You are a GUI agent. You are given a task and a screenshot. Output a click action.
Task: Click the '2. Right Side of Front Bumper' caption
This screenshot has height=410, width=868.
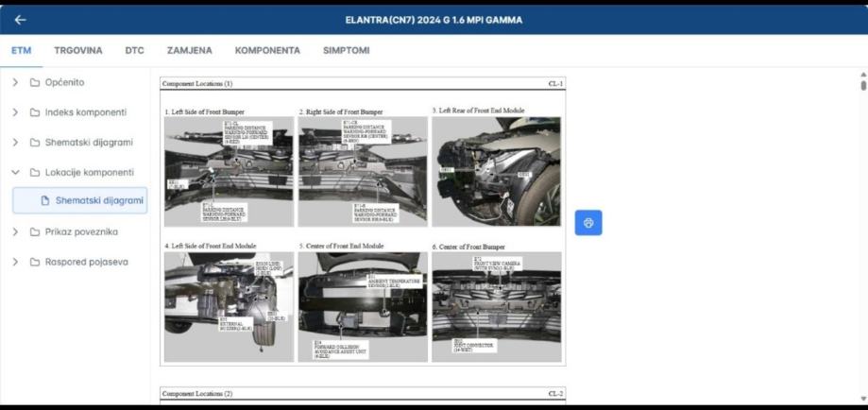(340, 111)
